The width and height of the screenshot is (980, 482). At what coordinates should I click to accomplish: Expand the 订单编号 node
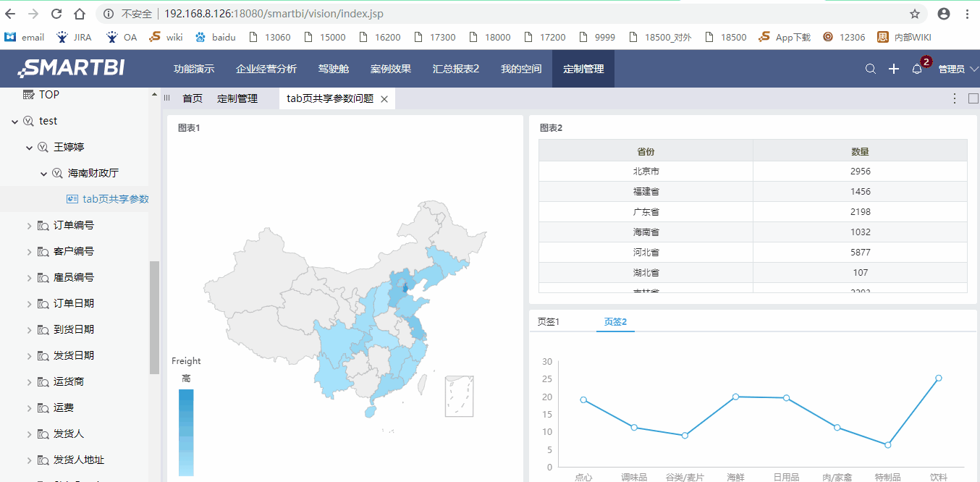point(30,226)
